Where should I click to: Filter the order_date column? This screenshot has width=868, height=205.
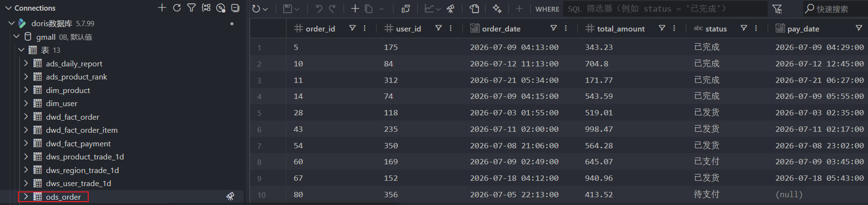coord(553,28)
